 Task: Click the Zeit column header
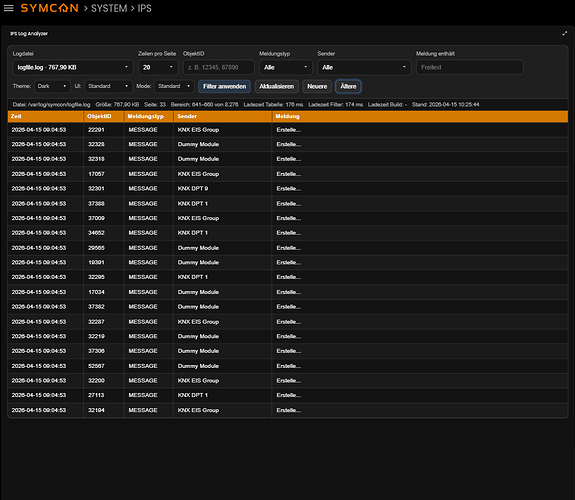(x=45, y=116)
